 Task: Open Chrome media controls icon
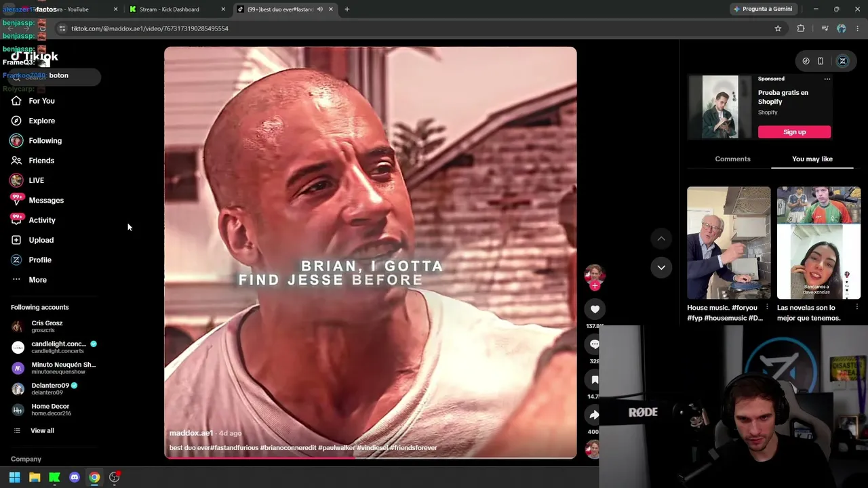point(825,28)
